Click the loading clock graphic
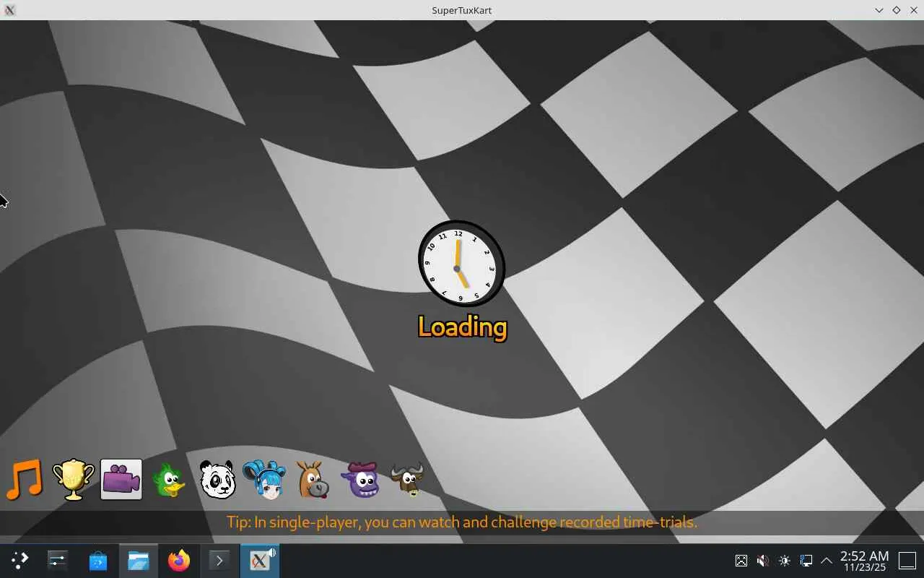 (461, 264)
